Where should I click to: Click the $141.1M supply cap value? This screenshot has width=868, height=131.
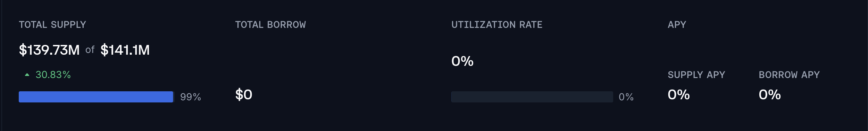tap(125, 50)
